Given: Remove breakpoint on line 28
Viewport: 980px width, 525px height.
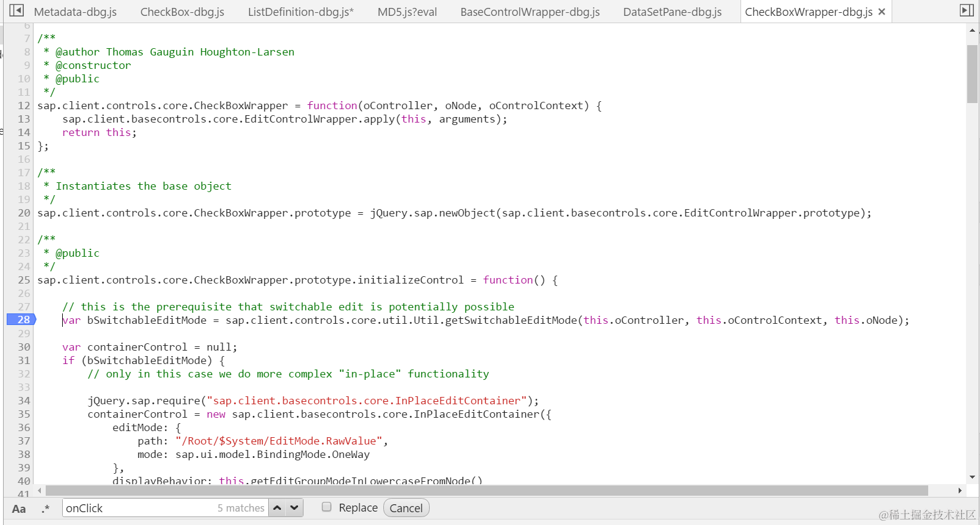Looking at the screenshot, I should coord(22,320).
